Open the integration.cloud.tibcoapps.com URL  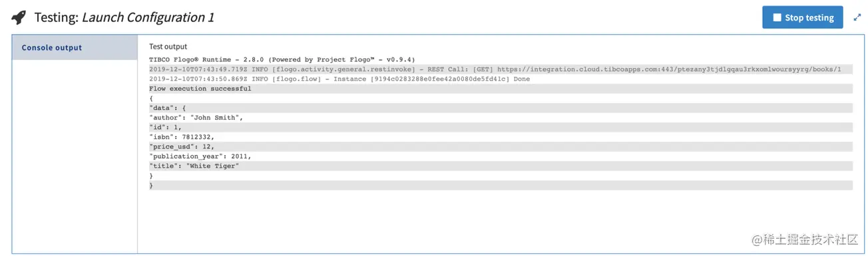669,69
